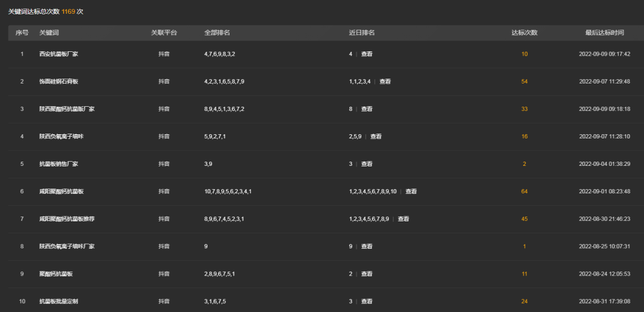Image resolution: width=644 pixels, height=312 pixels.
Task: View recent ranking of 抗菌板销售厂家
Action: coord(367,164)
